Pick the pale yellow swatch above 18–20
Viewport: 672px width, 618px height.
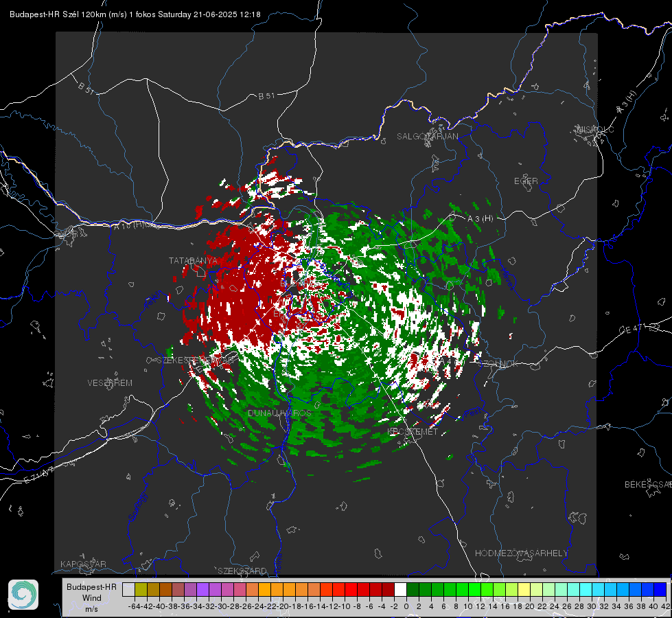click(524, 590)
